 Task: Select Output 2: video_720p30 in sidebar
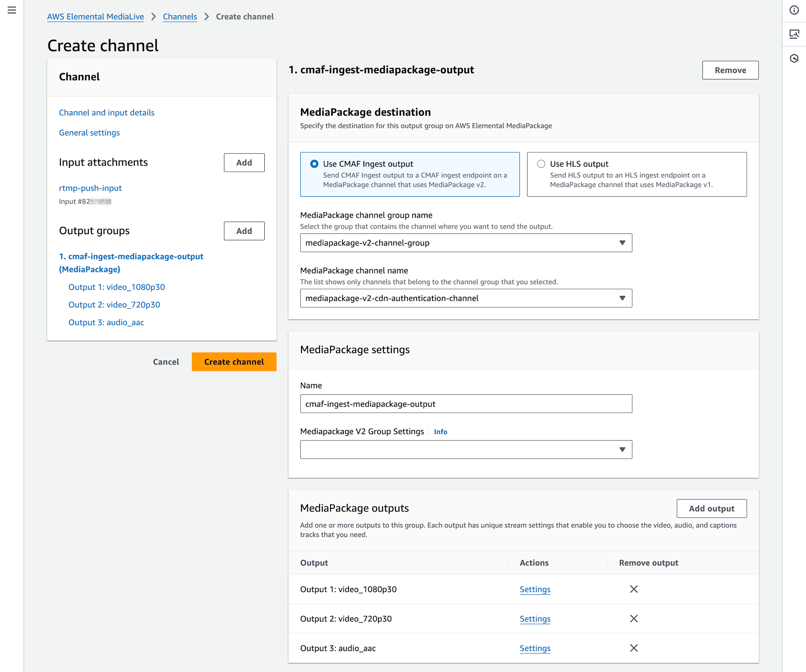coord(114,305)
